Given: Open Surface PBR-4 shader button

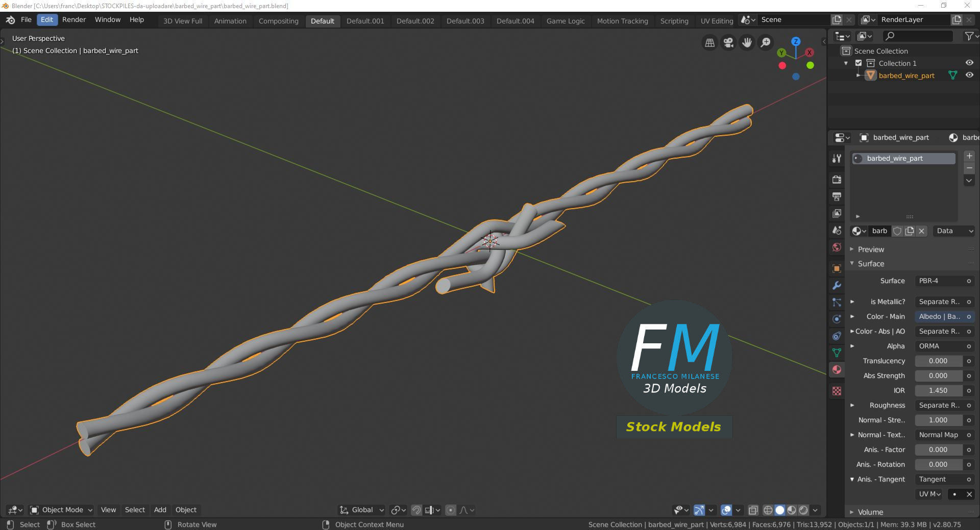Looking at the screenshot, I should tap(944, 281).
